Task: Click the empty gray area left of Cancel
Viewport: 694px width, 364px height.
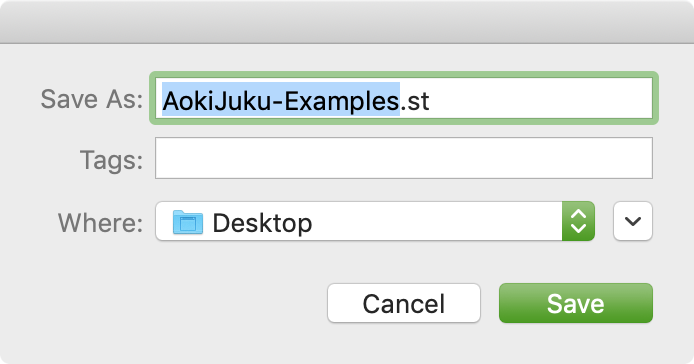Action: coord(164,303)
